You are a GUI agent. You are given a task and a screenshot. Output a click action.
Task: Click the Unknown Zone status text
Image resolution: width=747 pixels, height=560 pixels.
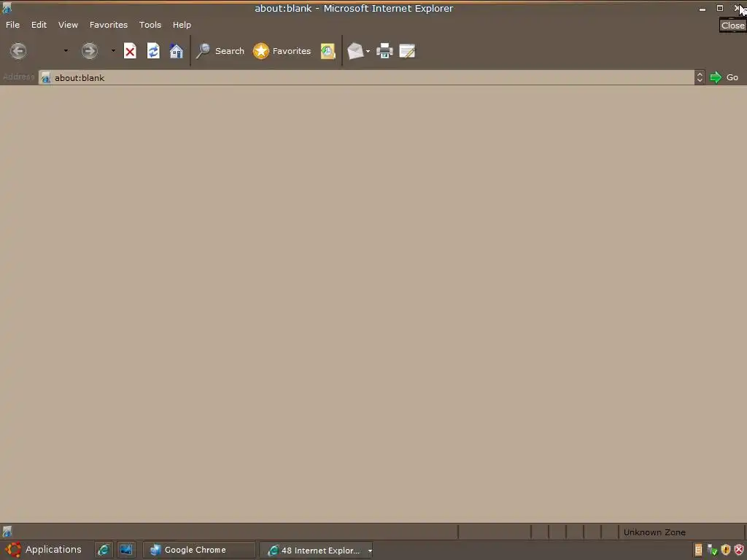coord(654,532)
